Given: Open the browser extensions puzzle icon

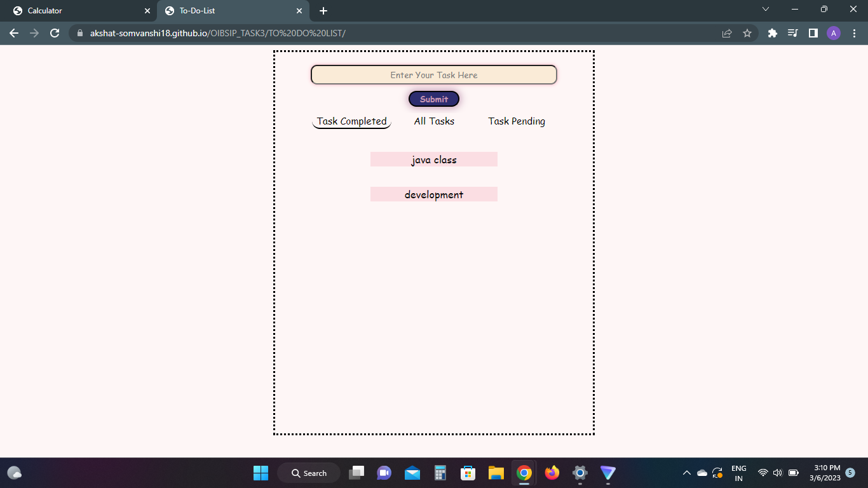Looking at the screenshot, I should (772, 33).
